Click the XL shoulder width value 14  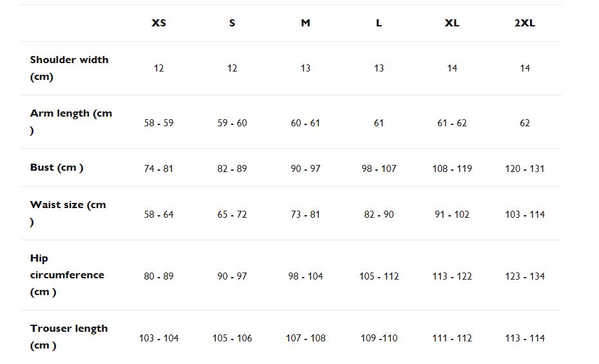[x=452, y=68]
